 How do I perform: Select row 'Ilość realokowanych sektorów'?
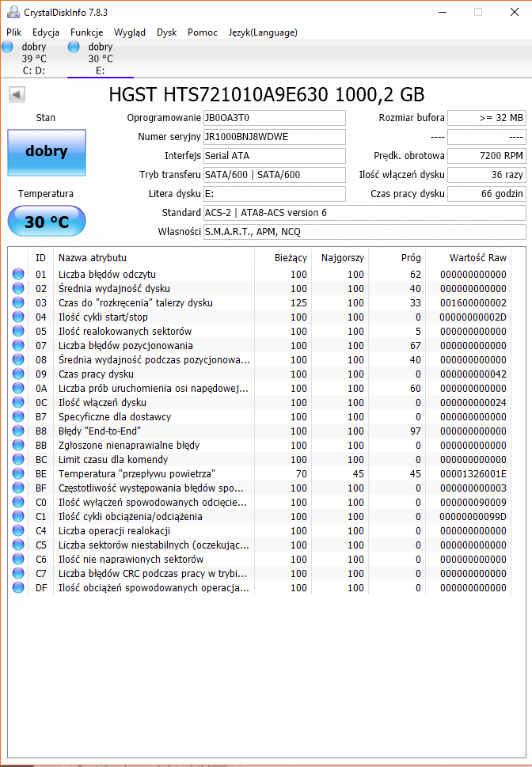pos(260,331)
